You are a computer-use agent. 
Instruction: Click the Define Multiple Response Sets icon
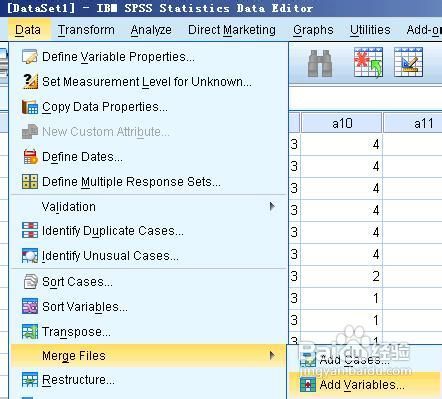pyautogui.click(x=30, y=182)
